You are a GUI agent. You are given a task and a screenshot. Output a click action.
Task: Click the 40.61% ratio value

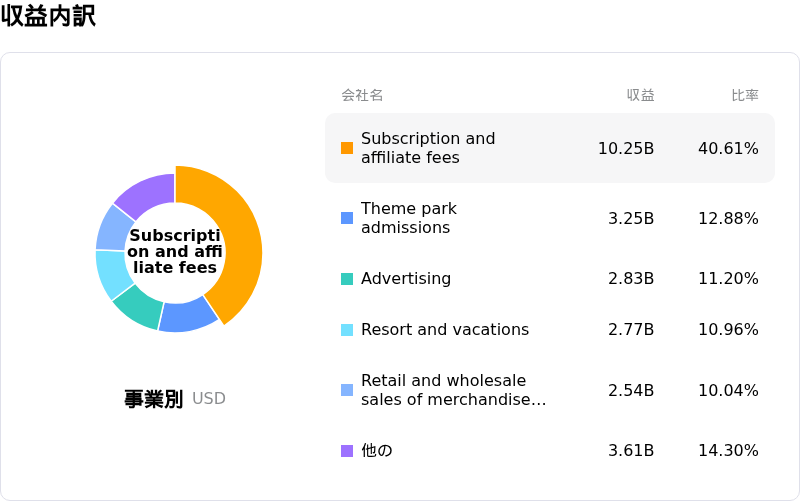pyautogui.click(x=728, y=148)
